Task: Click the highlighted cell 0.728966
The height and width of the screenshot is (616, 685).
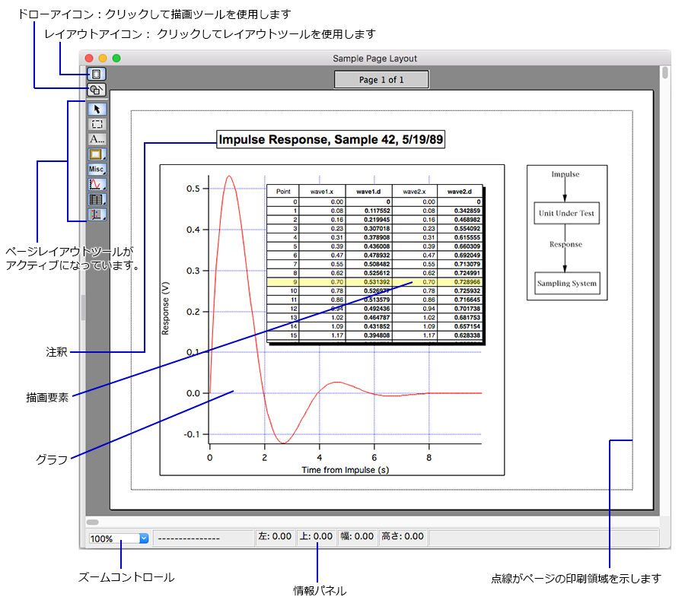Action: (x=460, y=282)
